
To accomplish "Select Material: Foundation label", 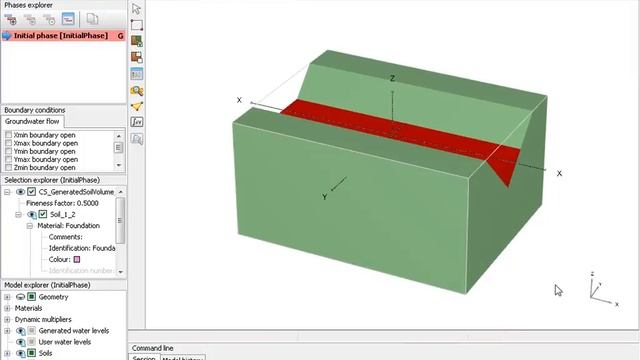I will point(69,226).
